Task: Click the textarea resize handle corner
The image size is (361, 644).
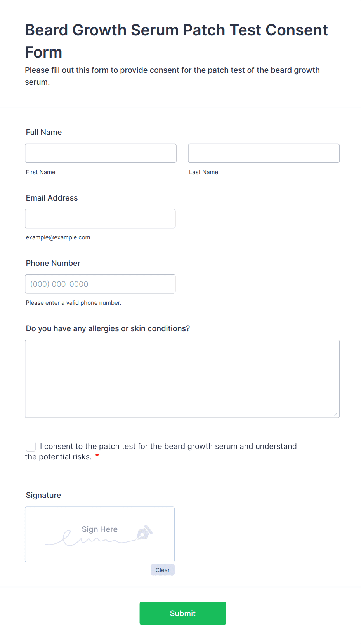Action: [335, 414]
